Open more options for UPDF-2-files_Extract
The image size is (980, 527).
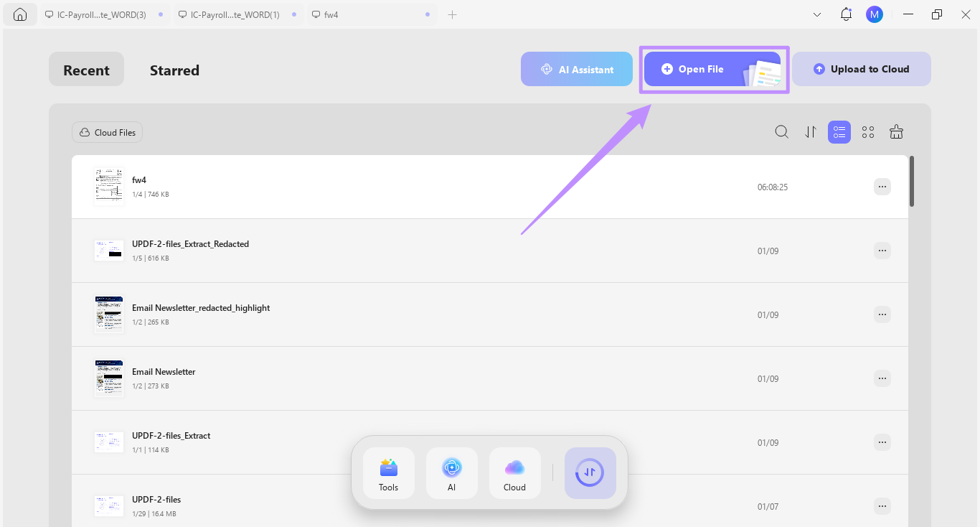(882, 442)
